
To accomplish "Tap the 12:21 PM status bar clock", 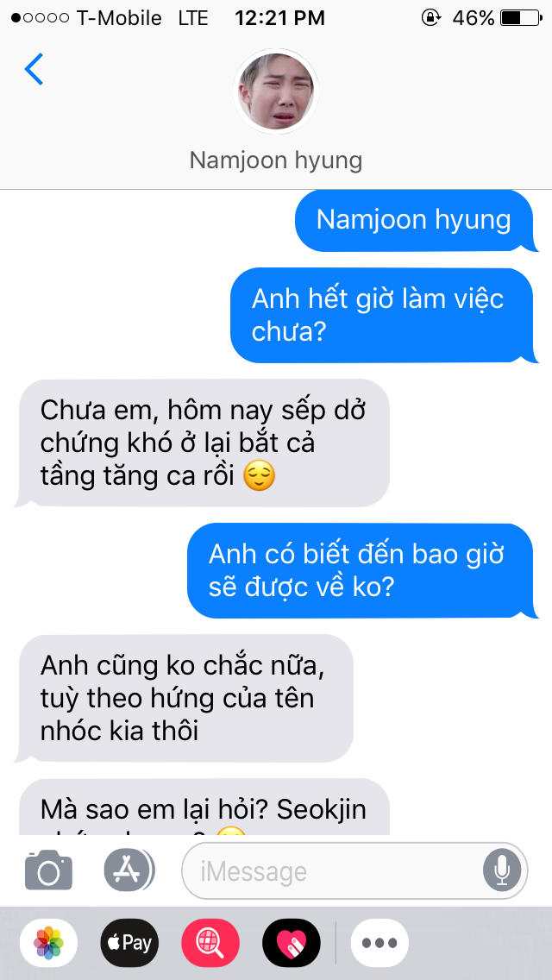I will tap(280, 18).
